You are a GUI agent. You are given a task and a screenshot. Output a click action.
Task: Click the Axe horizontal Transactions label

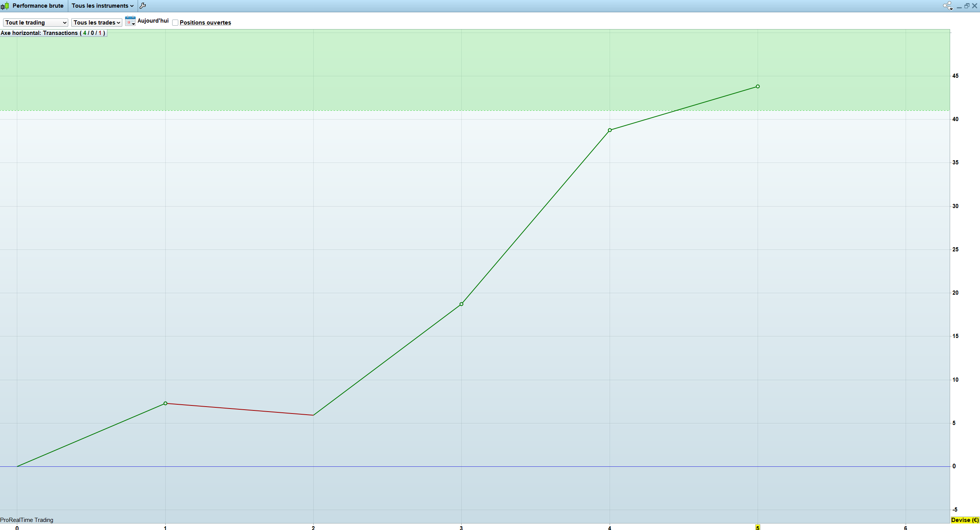tap(53, 33)
